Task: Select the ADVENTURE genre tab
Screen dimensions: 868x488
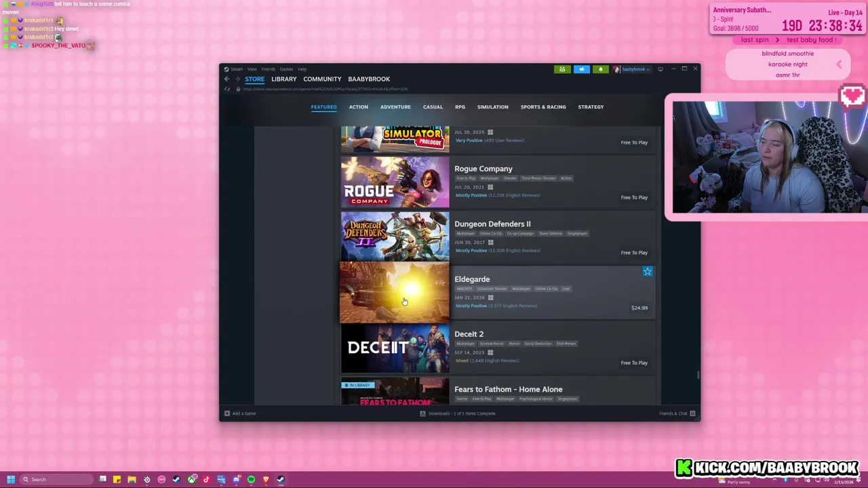Action: [x=395, y=107]
